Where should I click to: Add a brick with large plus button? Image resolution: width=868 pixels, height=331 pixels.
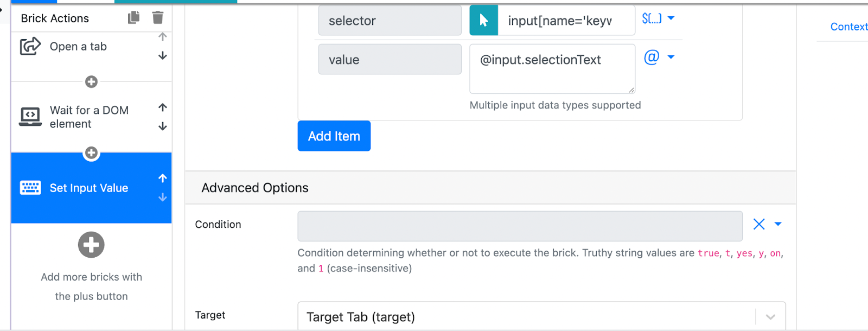click(x=91, y=245)
